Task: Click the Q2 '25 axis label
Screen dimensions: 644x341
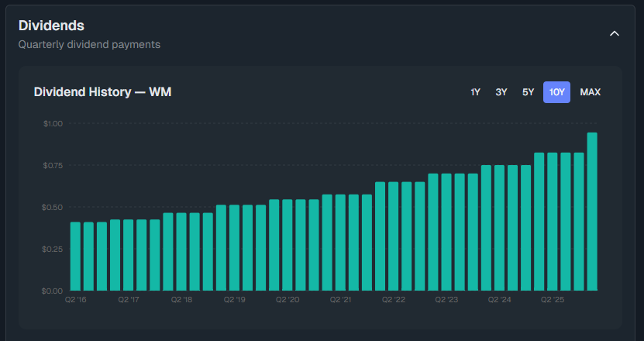Action: [x=553, y=299]
